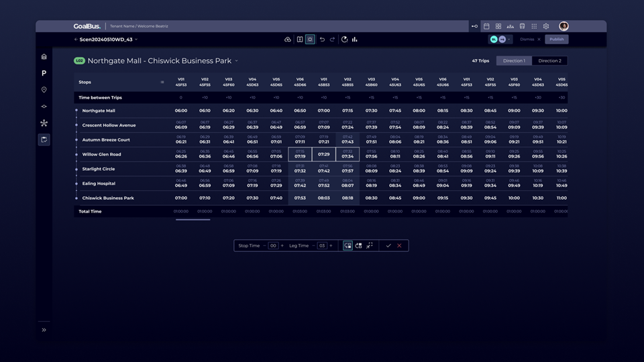Click the Ealing Hospital stop label
644x362 pixels.
(x=99, y=184)
